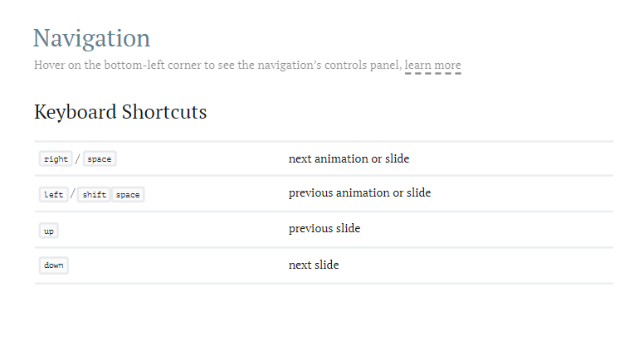Select 'previous animation or slide' text
The width and height of the screenshot is (644, 360).
pos(359,193)
